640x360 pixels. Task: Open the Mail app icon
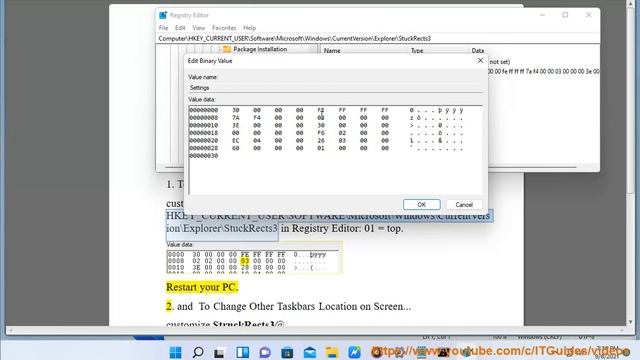tap(310, 352)
